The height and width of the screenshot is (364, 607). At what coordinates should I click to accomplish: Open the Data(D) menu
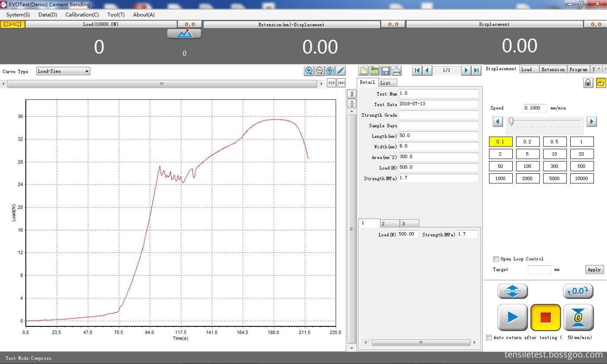click(x=48, y=15)
